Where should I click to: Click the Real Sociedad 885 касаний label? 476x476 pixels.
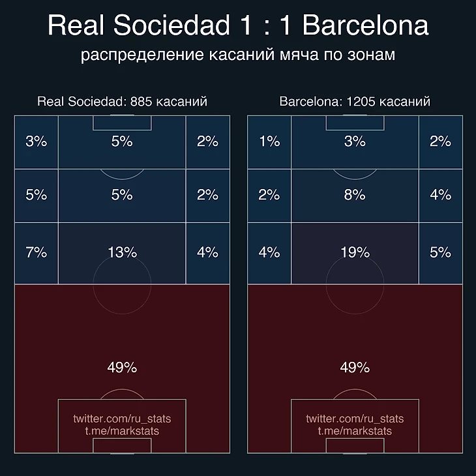click(122, 101)
